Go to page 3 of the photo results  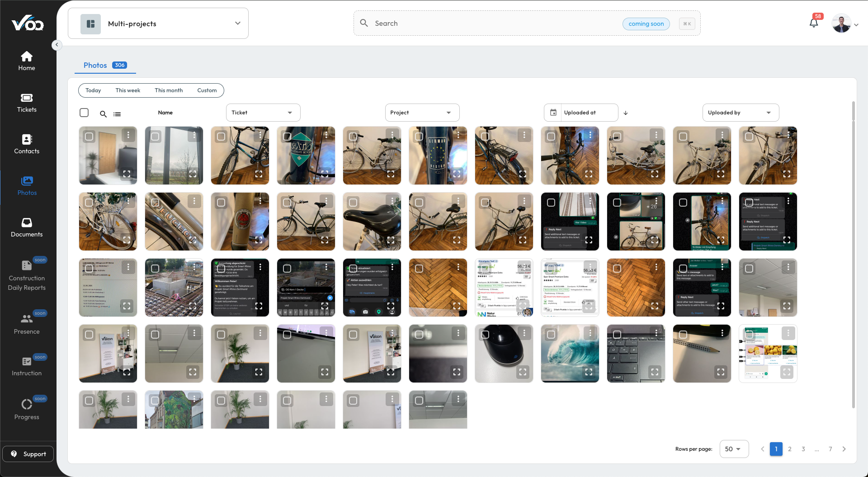pyautogui.click(x=803, y=449)
